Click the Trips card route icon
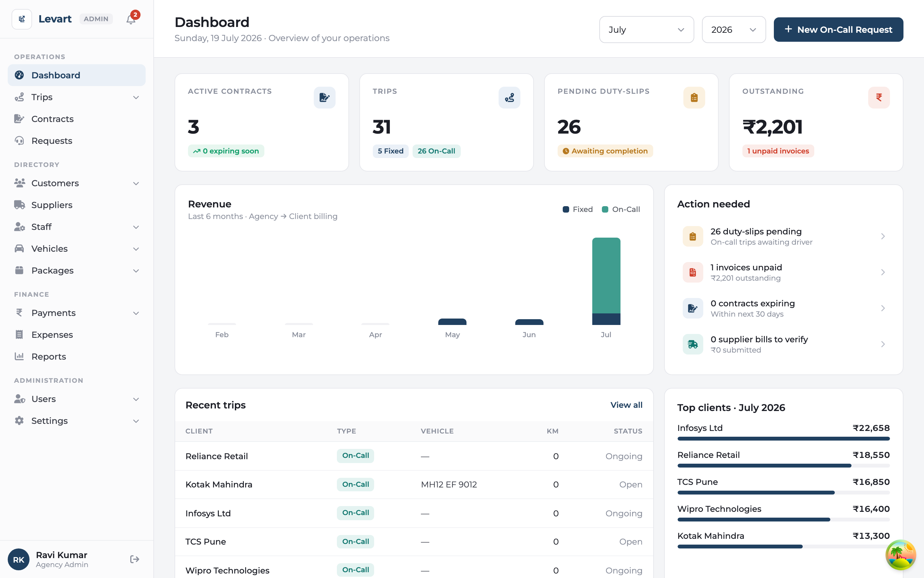 point(509,98)
